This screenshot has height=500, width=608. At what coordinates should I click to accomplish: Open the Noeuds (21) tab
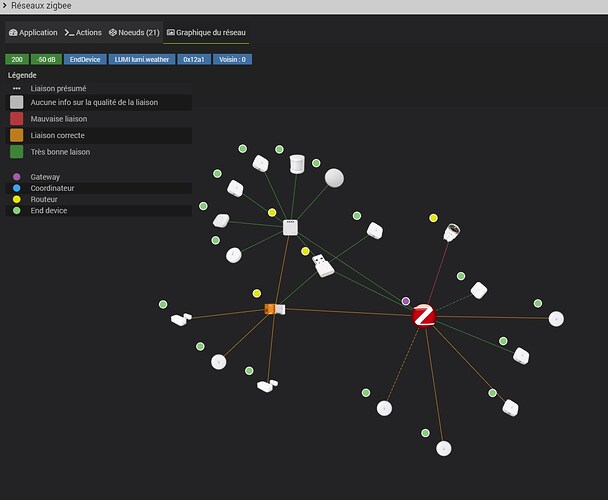pos(134,33)
